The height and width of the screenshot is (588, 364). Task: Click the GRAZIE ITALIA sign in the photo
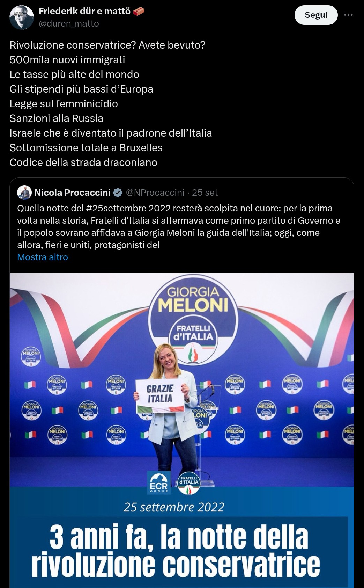pos(160,395)
